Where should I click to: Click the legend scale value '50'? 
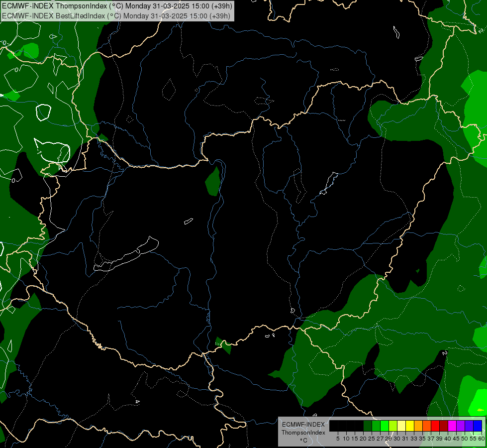coord(465,439)
